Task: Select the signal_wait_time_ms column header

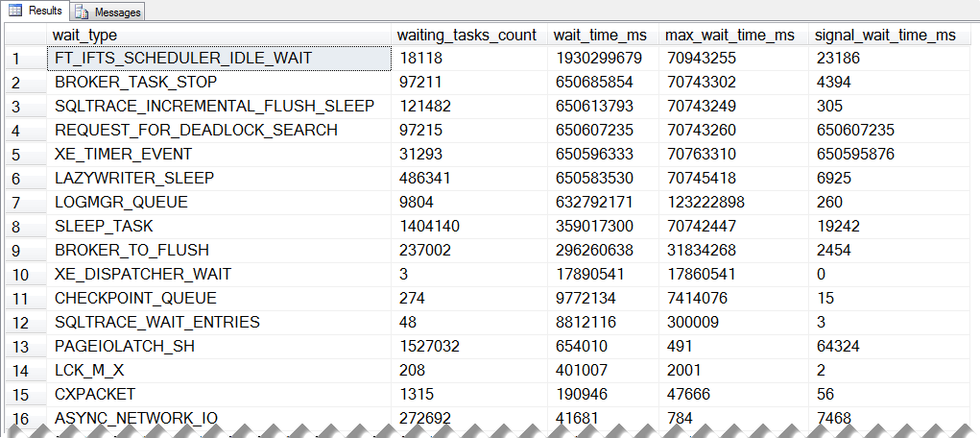Action: (891, 36)
